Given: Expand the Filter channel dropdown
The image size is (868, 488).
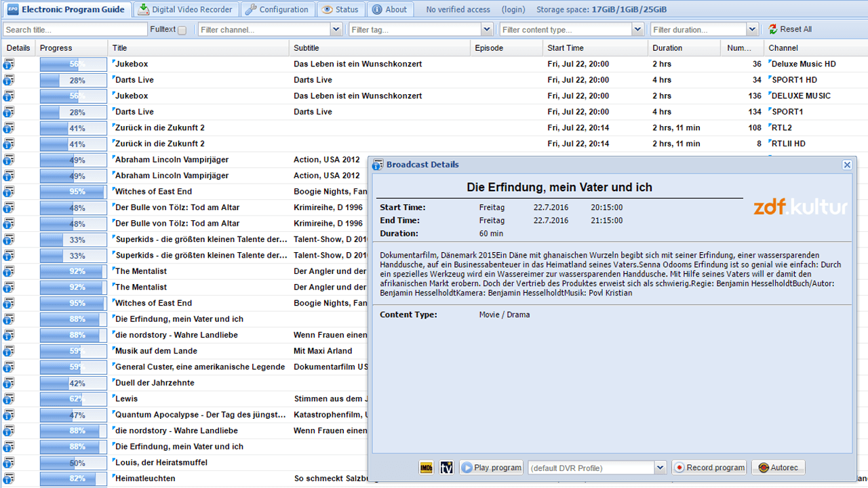Looking at the screenshot, I should tap(336, 29).
